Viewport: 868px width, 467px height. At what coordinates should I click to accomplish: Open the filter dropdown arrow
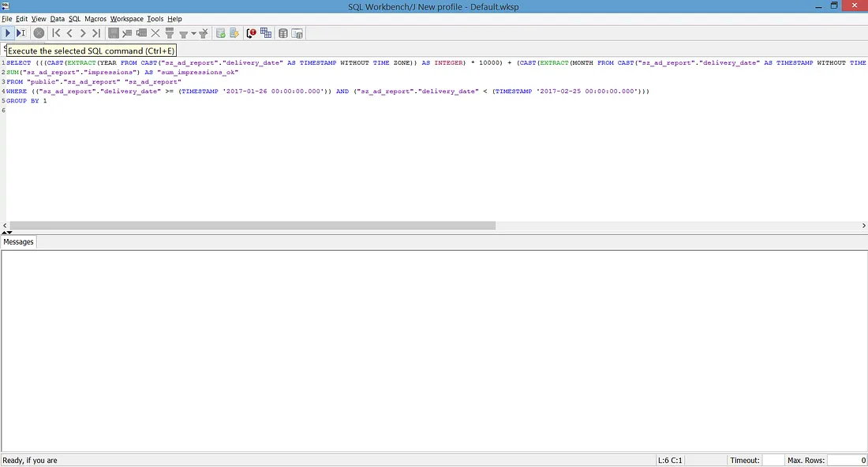pos(194,34)
